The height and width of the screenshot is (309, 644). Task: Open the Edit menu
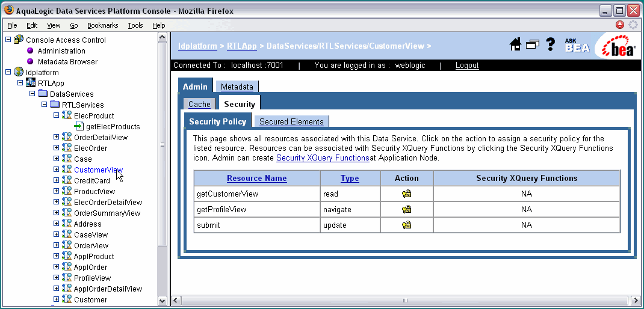pyautogui.click(x=32, y=25)
